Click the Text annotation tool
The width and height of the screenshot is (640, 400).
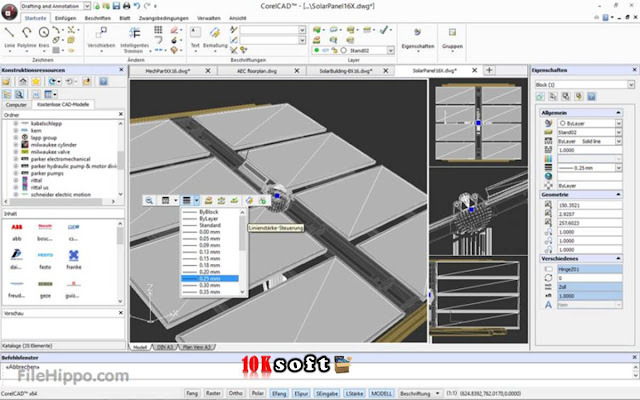click(195, 38)
